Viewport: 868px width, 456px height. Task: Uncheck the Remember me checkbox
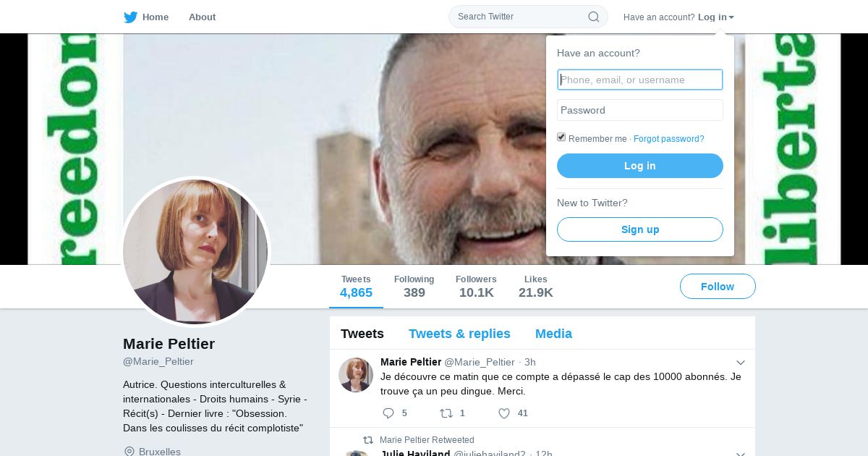click(561, 138)
